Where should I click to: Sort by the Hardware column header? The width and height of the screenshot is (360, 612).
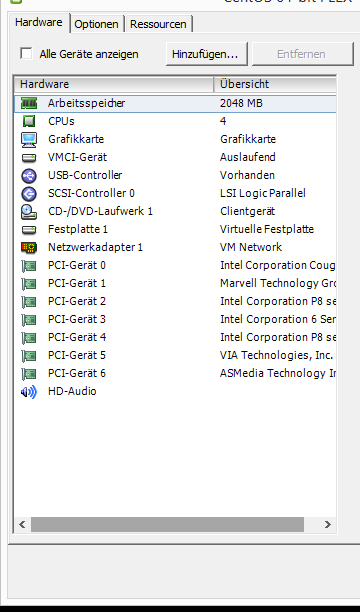click(x=114, y=84)
